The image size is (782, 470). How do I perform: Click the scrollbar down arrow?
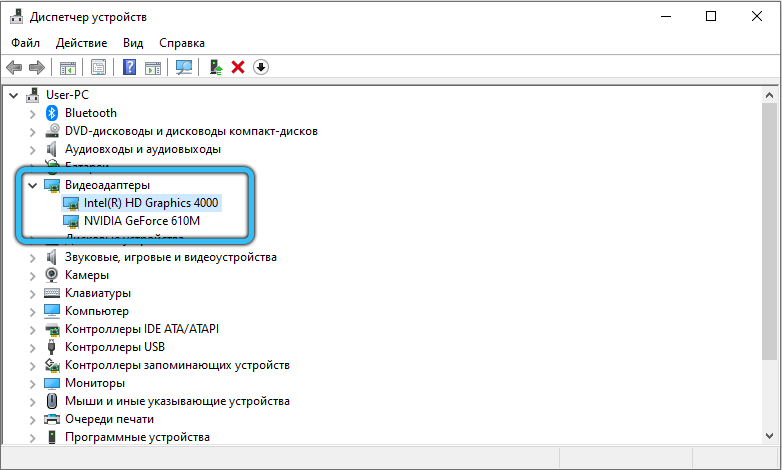click(x=770, y=436)
